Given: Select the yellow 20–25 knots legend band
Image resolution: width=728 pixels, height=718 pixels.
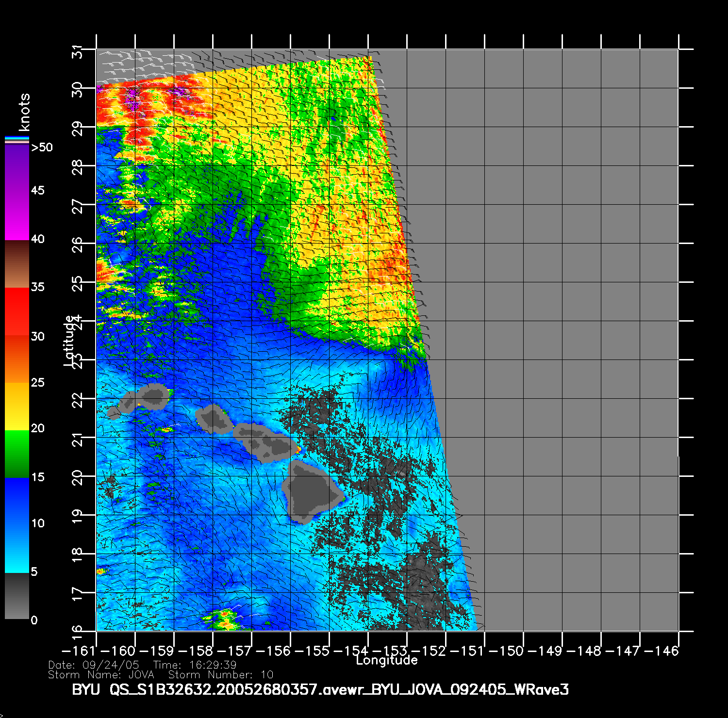Looking at the screenshot, I should click(x=17, y=407).
